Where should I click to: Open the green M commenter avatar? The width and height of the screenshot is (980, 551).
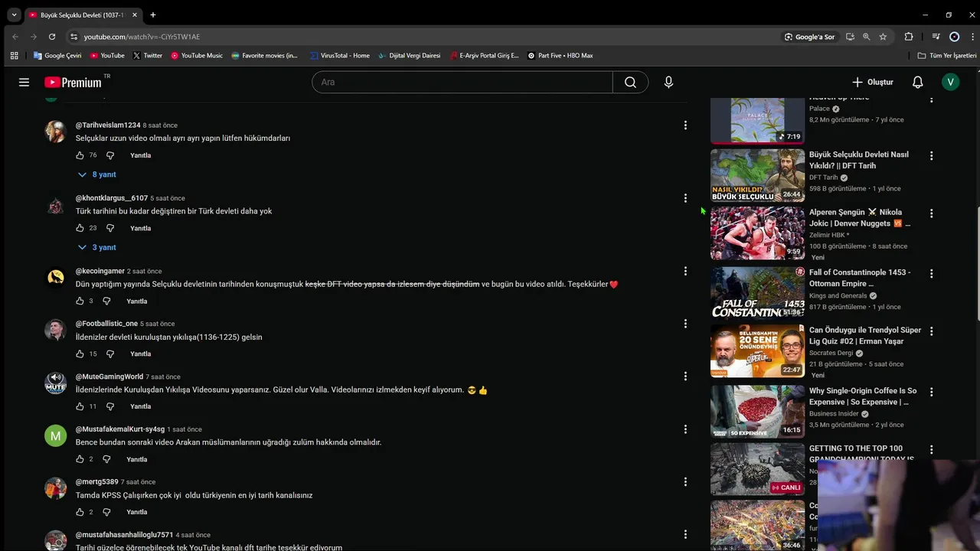[x=55, y=436]
